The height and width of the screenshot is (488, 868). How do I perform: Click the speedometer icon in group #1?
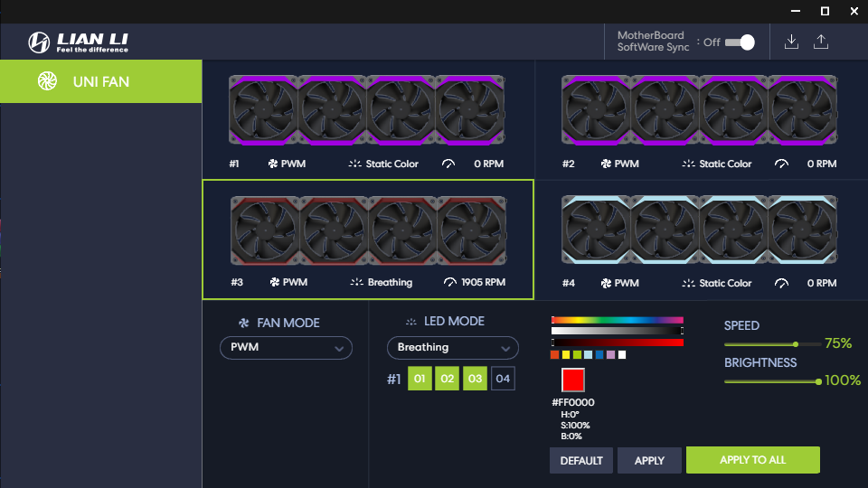pos(448,164)
